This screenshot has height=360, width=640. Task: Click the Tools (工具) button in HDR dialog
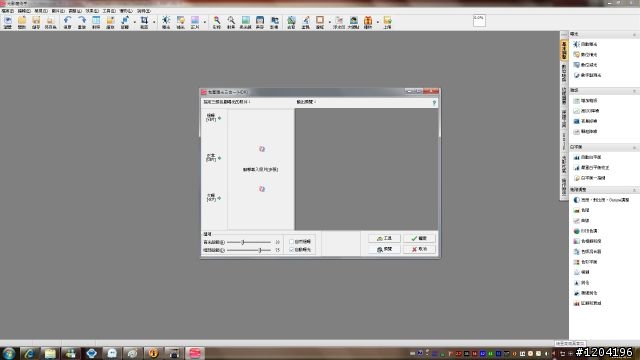(x=384, y=238)
